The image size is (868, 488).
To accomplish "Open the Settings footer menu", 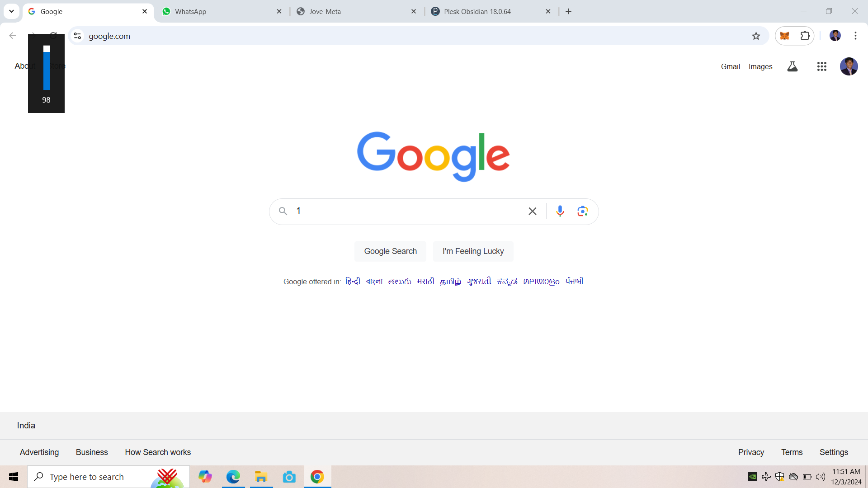I will 834,452.
